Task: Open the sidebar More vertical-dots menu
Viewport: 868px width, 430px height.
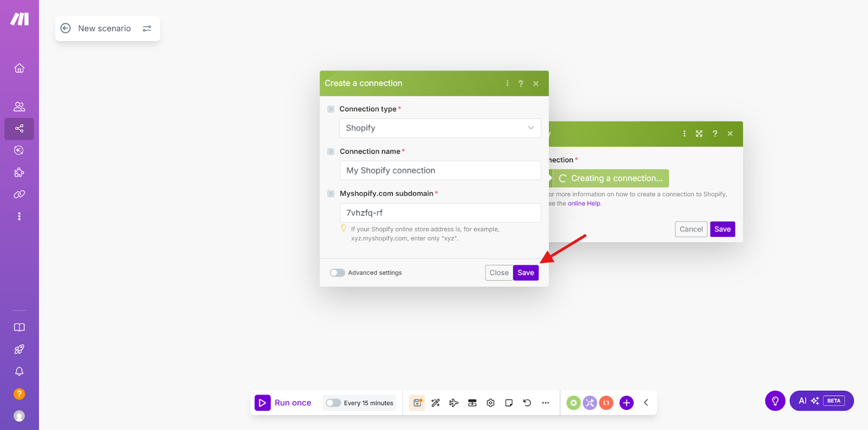Action: click(20, 216)
